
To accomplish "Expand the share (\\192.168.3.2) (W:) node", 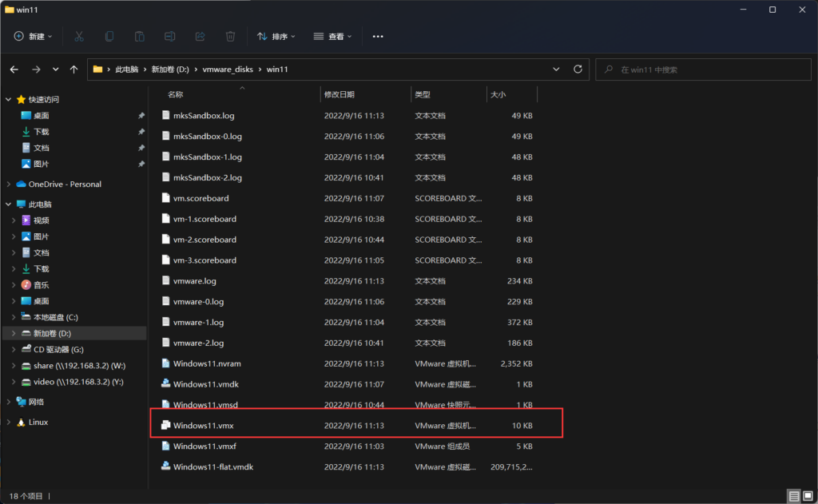I will click(14, 366).
